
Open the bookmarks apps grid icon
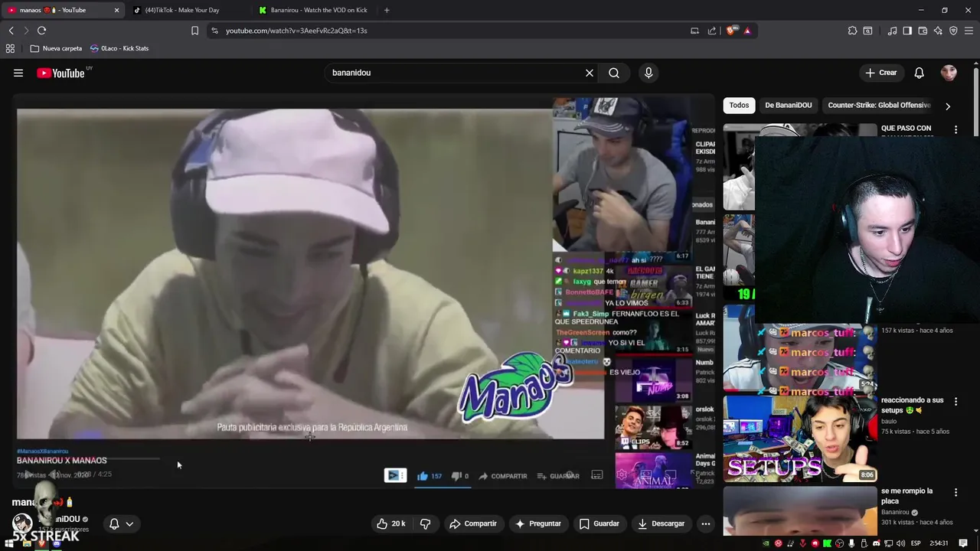(10, 48)
